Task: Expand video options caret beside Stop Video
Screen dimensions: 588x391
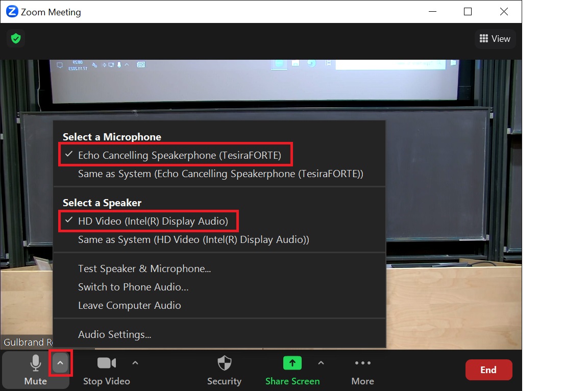Action: 135,363
